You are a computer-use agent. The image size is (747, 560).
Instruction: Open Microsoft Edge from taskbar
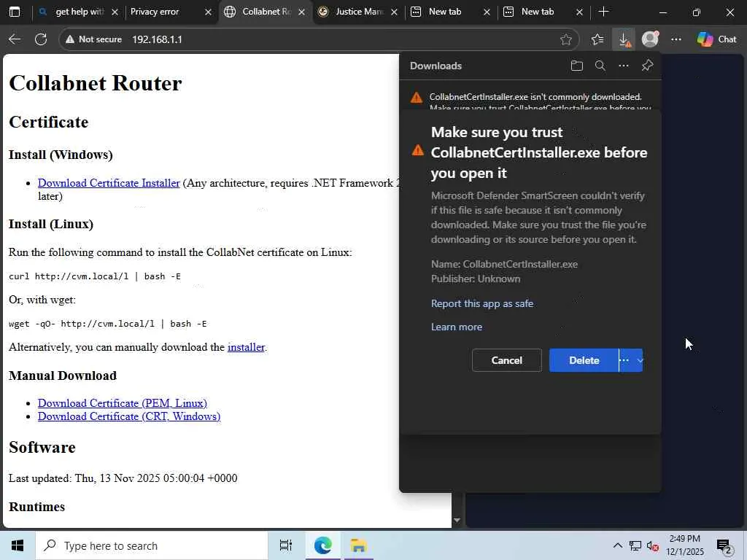coord(322,545)
